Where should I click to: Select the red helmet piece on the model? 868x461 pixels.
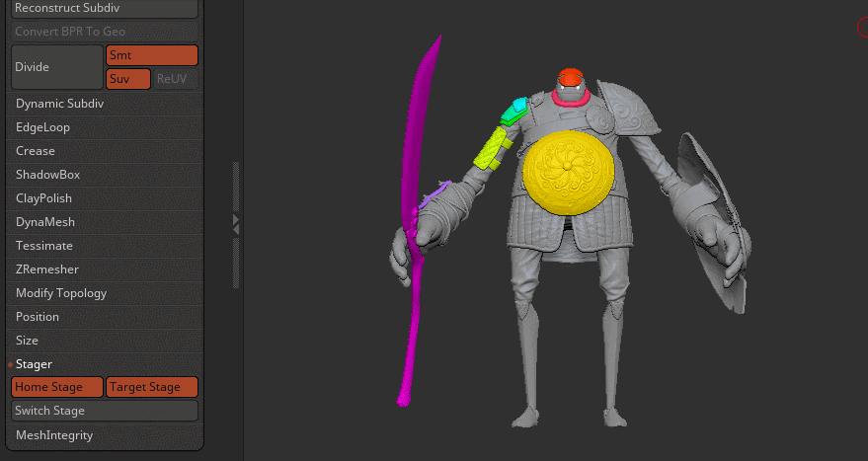pyautogui.click(x=570, y=76)
